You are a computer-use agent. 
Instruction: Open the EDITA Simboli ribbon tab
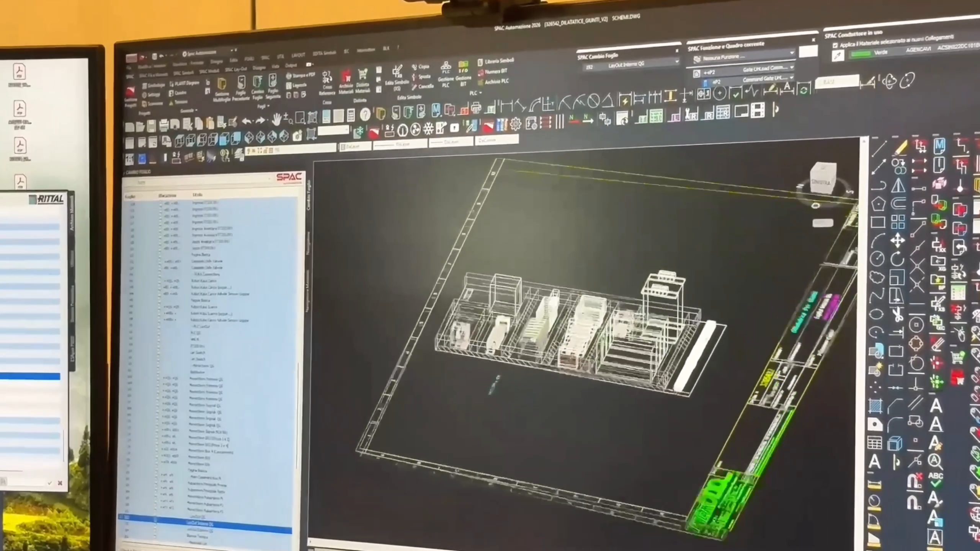coord(324,53)
